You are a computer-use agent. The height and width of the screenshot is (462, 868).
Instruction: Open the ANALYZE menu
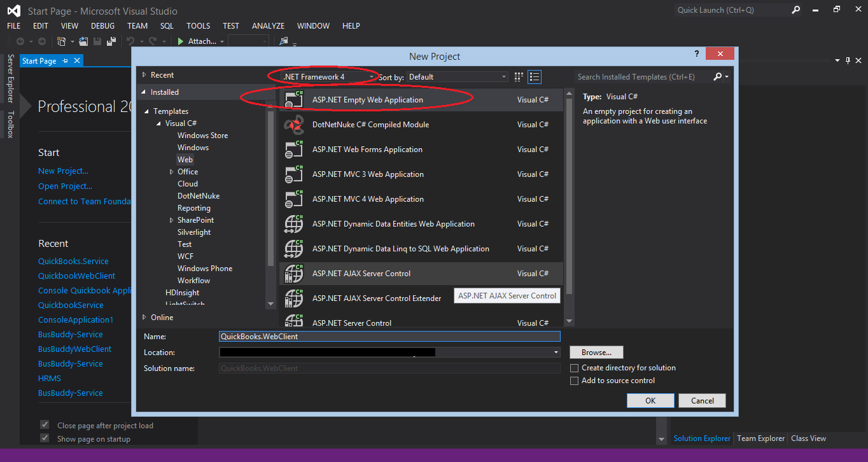[269, 26]
